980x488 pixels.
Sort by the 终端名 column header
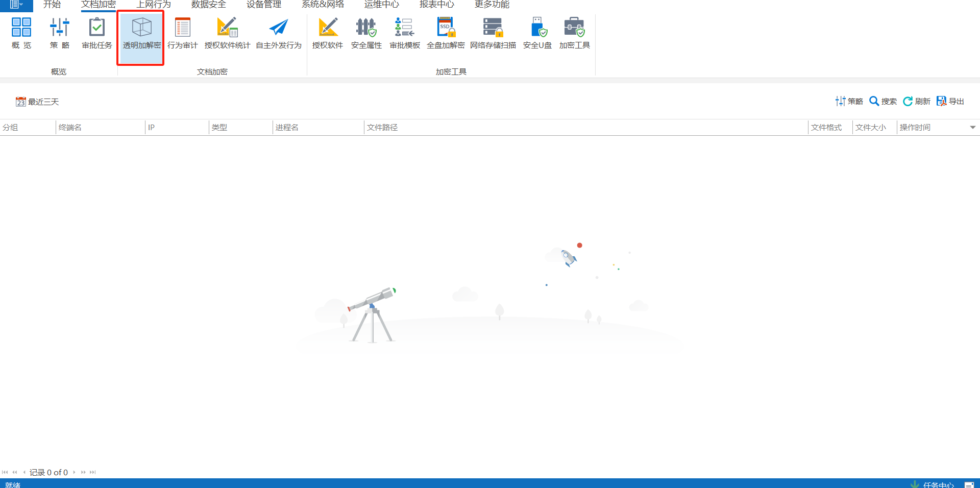tap(101, 127)
